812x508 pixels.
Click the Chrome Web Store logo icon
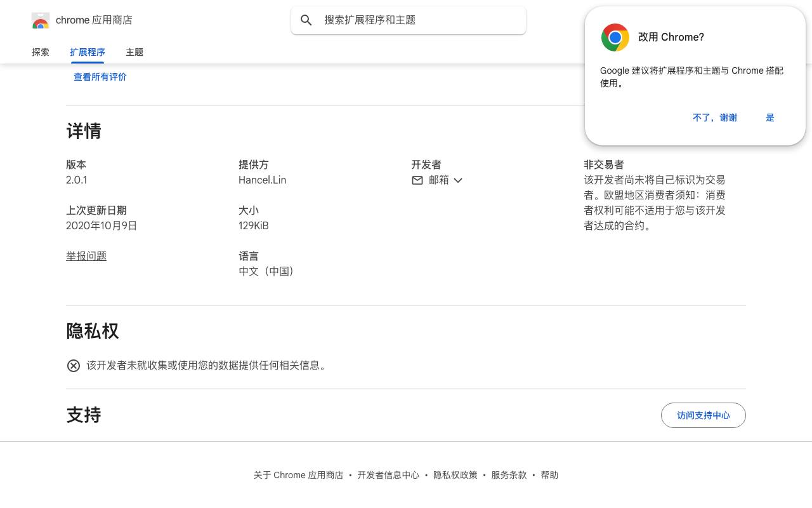click(x=41, y=20)
